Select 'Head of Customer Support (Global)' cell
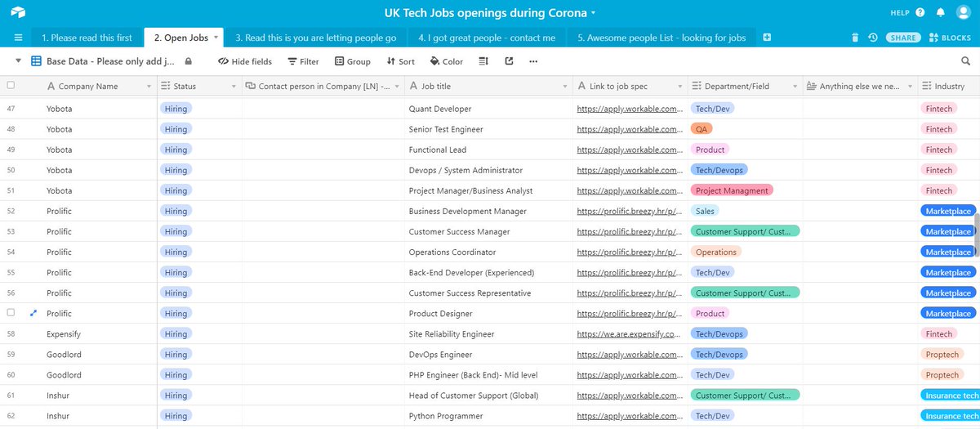980x429 pixels. 488,395
